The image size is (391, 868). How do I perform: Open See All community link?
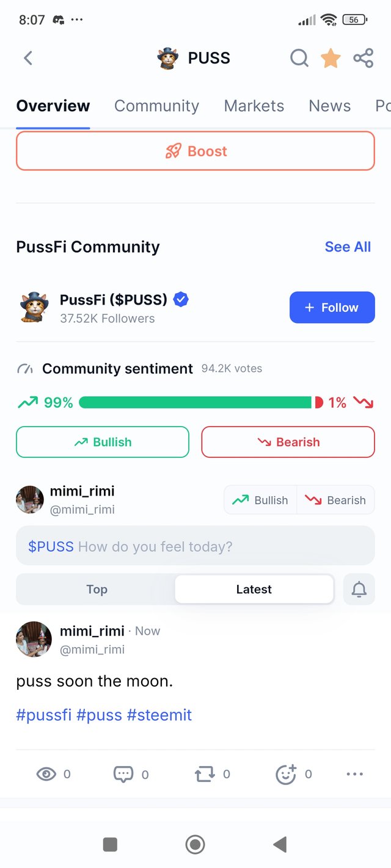point(348,247)
